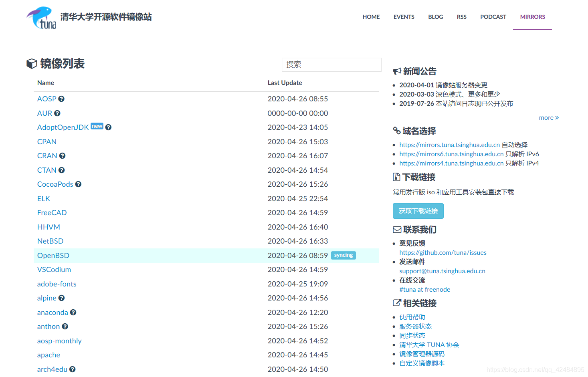Open the CocoaPods mirror link

[55, 184]
